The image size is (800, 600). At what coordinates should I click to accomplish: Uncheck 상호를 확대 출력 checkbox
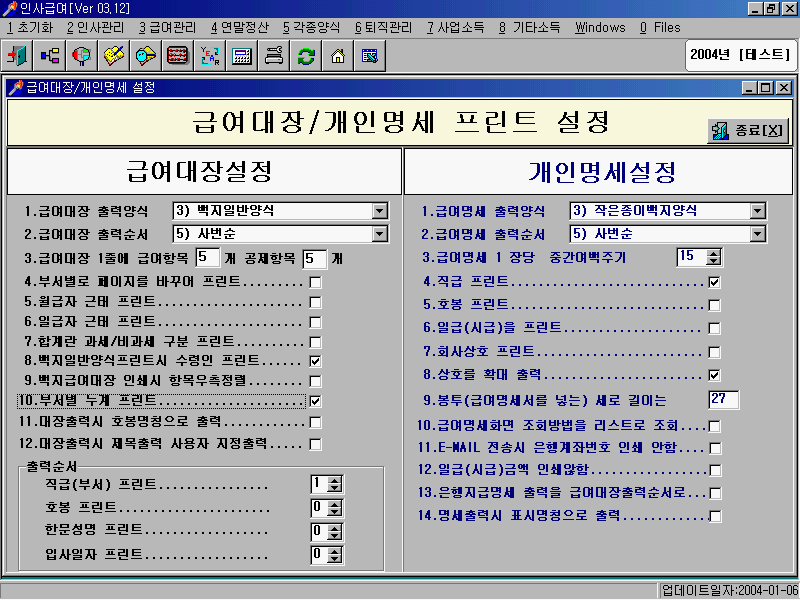[x=714, y=375]
